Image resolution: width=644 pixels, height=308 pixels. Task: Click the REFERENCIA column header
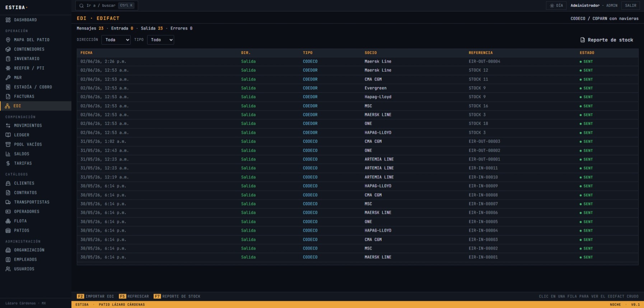(481, 53)
